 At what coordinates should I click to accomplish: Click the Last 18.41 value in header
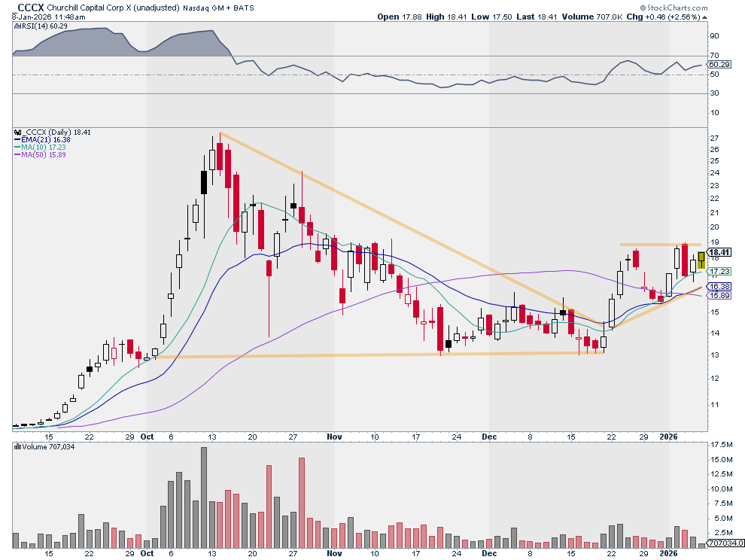(x=537, y=17)
